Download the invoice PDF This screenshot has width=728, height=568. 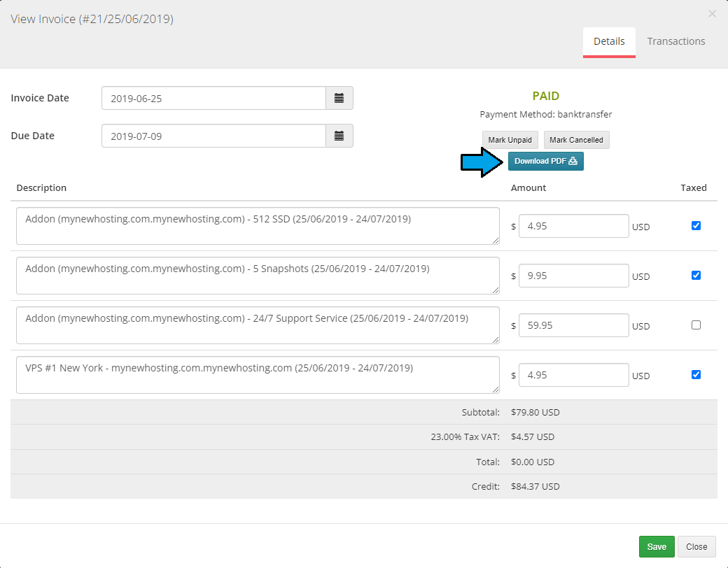(x=545, y=161)
